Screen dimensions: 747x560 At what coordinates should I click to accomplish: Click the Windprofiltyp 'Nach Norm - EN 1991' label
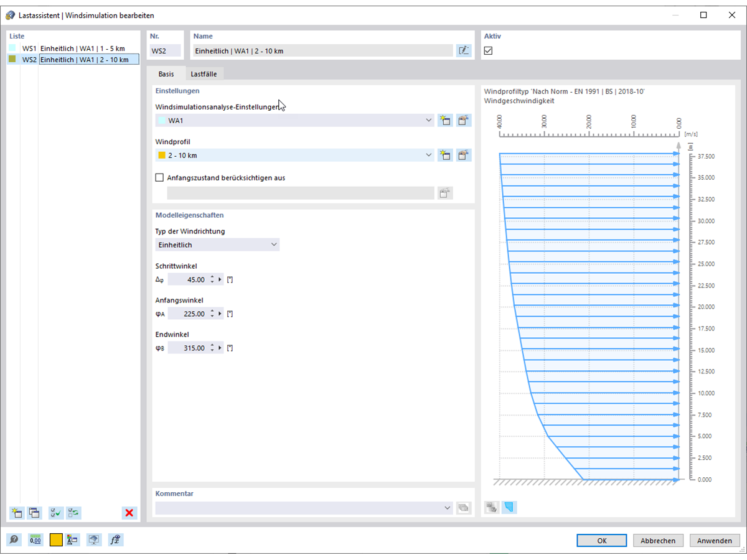point(564,91)
